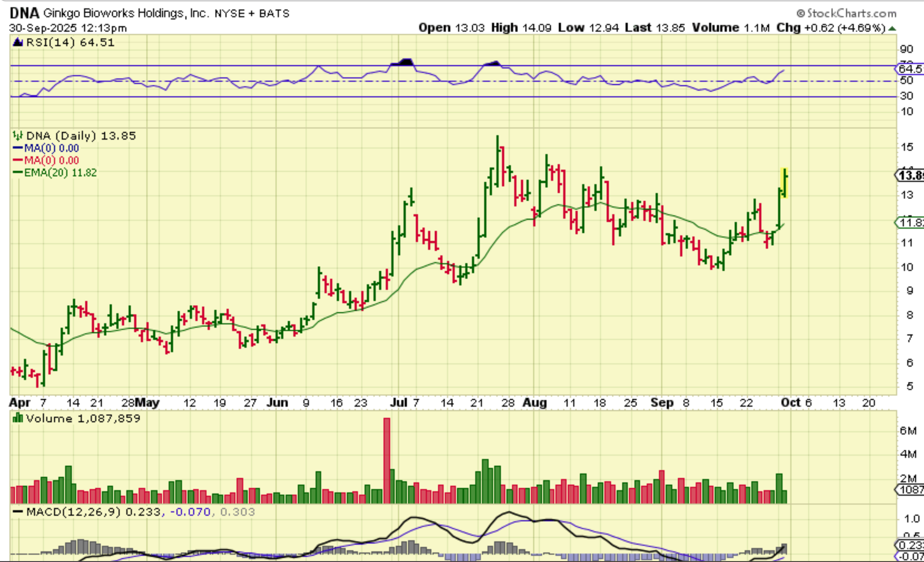This screenshot has width=924, height=562.
Task: Click the 64.51 RSI value tag
Action: [x=910, y=69]
